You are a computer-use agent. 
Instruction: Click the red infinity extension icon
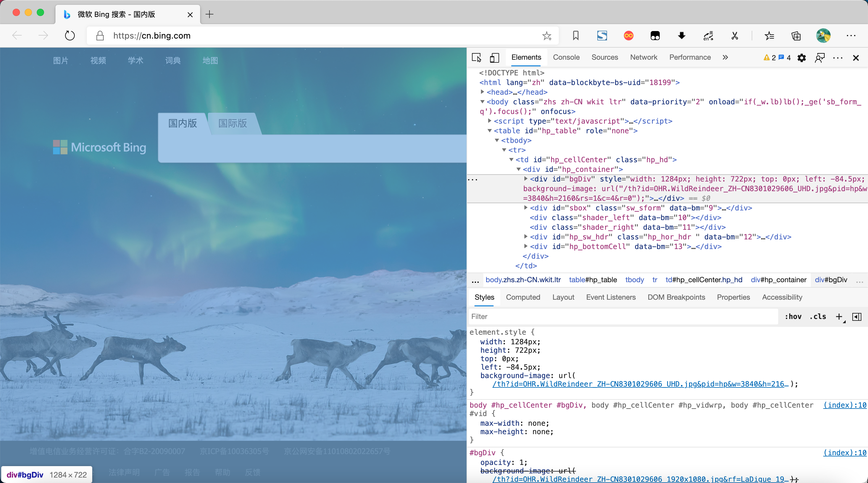point(628,36)
